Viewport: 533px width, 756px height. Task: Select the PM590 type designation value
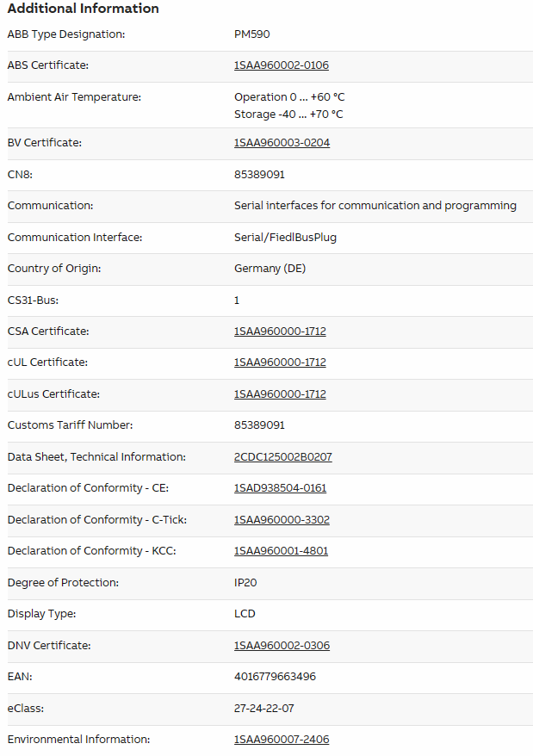click(251, 34)
